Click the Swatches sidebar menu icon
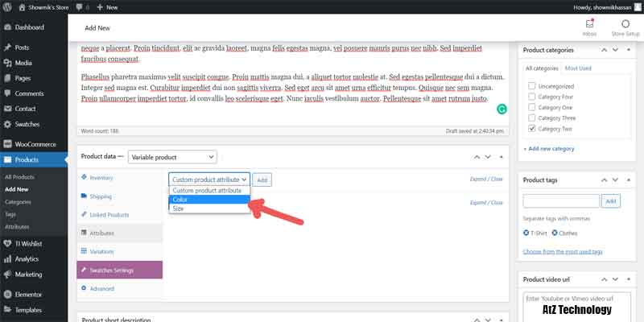Screen dimensions: 644x322 pos(7,124)
